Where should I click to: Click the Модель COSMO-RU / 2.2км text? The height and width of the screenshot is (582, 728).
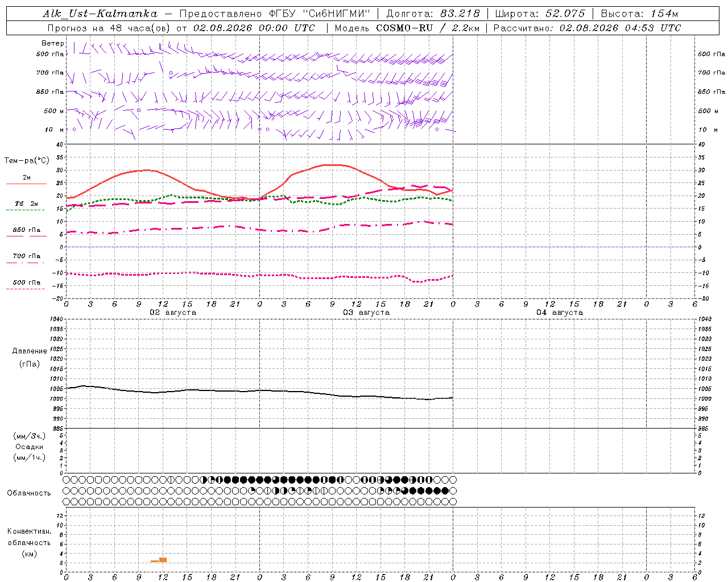click(x=407, y=28)
